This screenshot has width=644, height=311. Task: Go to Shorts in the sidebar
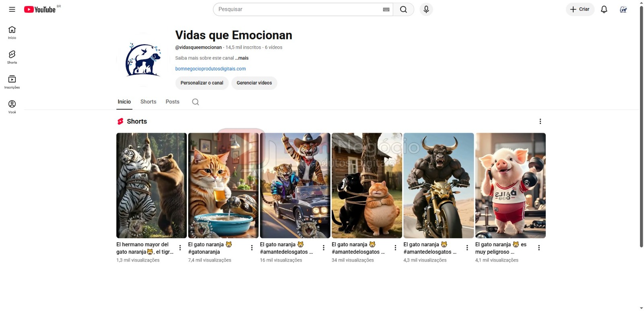tap(12, 57)
